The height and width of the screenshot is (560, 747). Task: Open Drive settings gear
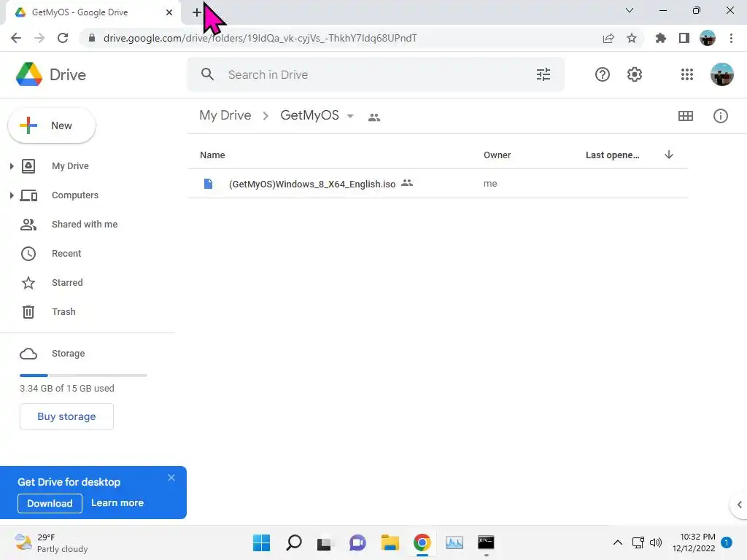(x=634, y=74)
